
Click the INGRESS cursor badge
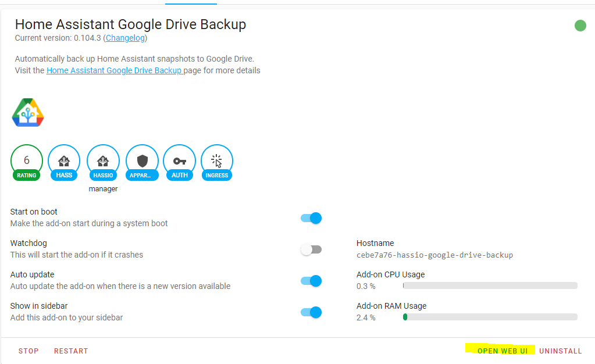[x=217, y=162]
